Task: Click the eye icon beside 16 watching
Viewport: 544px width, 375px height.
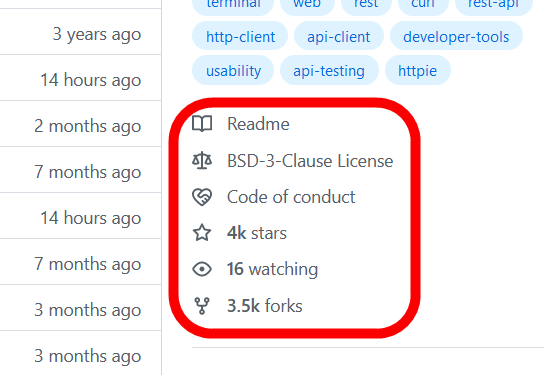Action: [202, 269]
